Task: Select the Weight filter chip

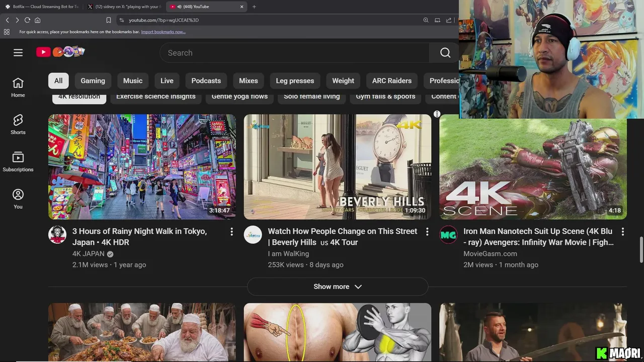Action: point(343,80)
